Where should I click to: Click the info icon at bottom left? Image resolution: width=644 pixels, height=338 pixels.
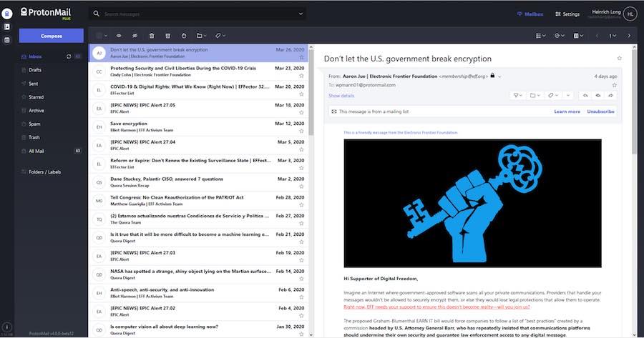[6, 327]
